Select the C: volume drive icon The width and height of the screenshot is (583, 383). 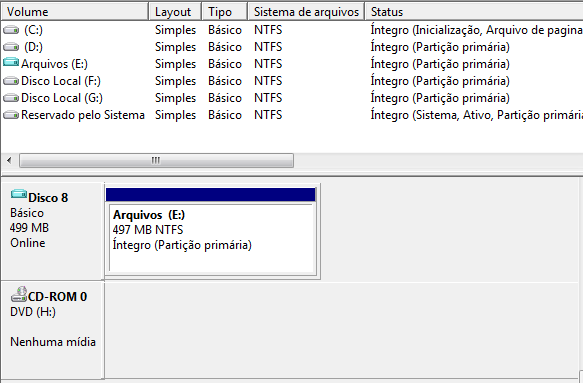tap(11, 30)
